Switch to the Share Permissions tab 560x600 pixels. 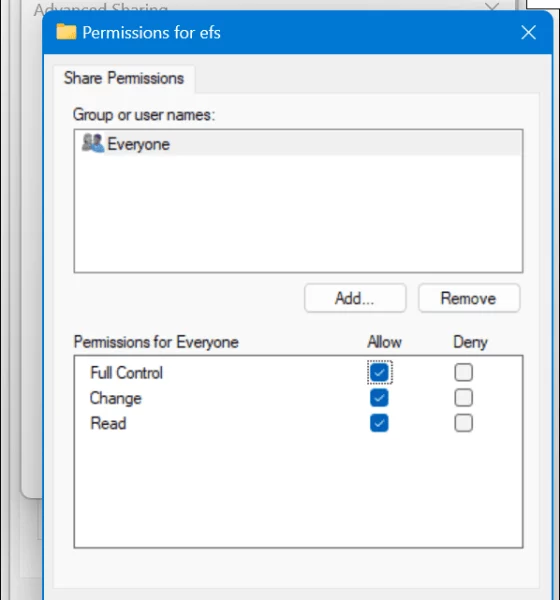[124, 78]
